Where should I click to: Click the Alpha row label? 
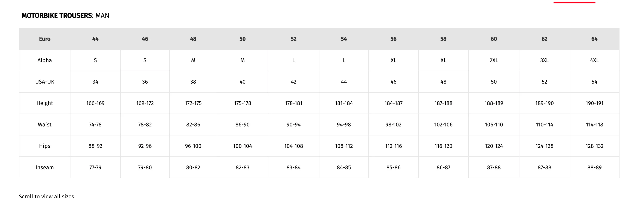[44, 60]
